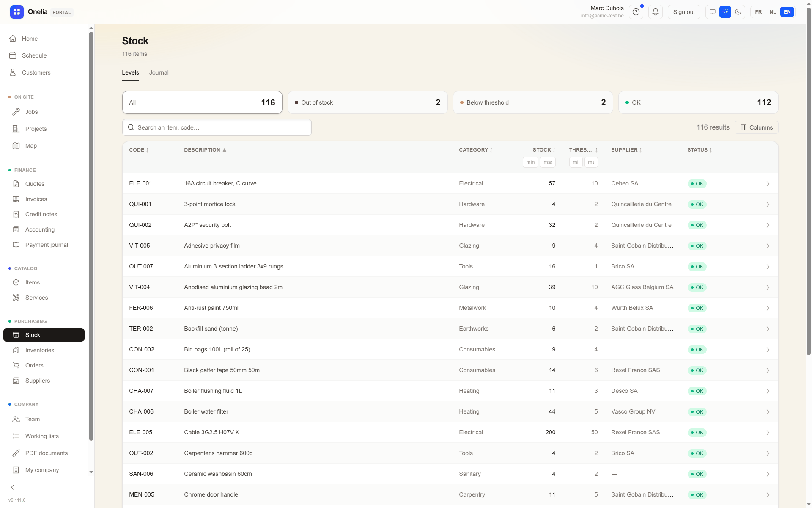Viewport: 812px width, 508px height.
Task: Open the Columns chooser
Action: 757,127
